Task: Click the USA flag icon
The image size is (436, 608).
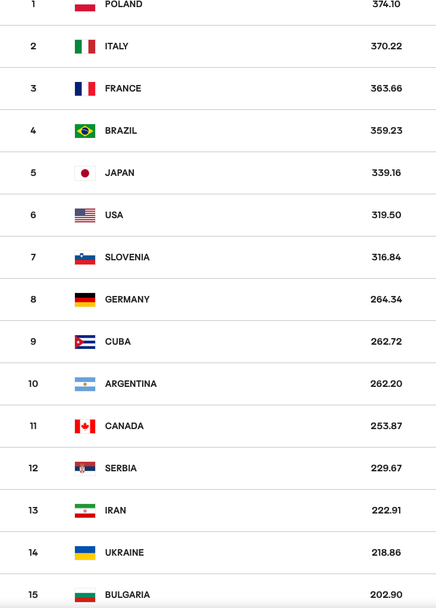Action: pos(85,216)
